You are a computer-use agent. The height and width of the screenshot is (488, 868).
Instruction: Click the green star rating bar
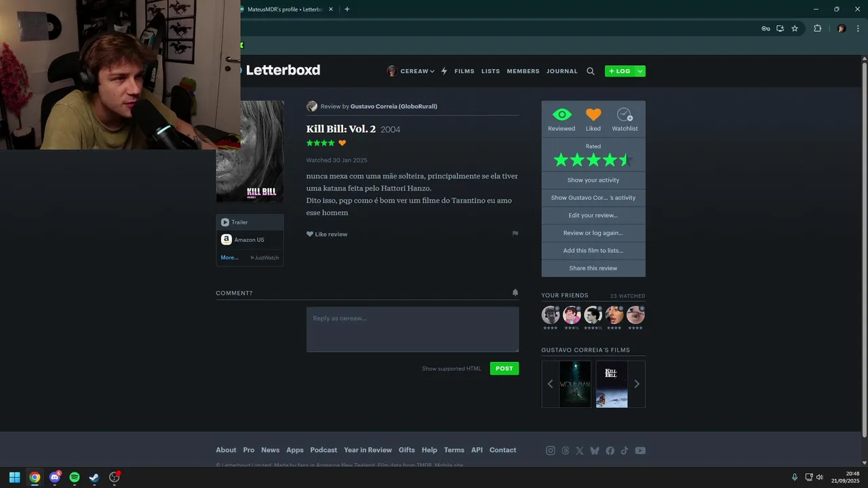tap(593, 160)
